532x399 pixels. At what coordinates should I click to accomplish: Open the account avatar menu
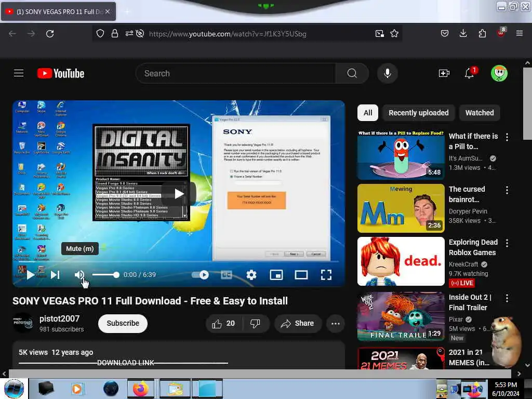tap(499, 73)
